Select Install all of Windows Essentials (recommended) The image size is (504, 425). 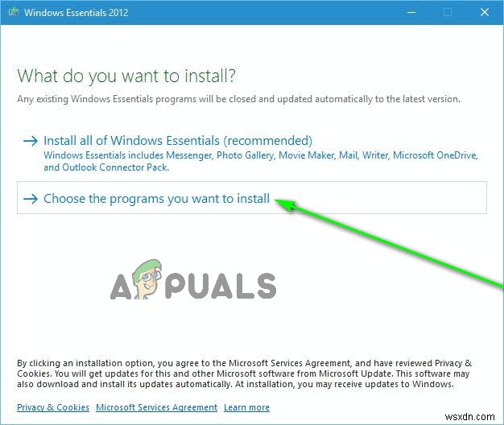(x=178, y=141)
